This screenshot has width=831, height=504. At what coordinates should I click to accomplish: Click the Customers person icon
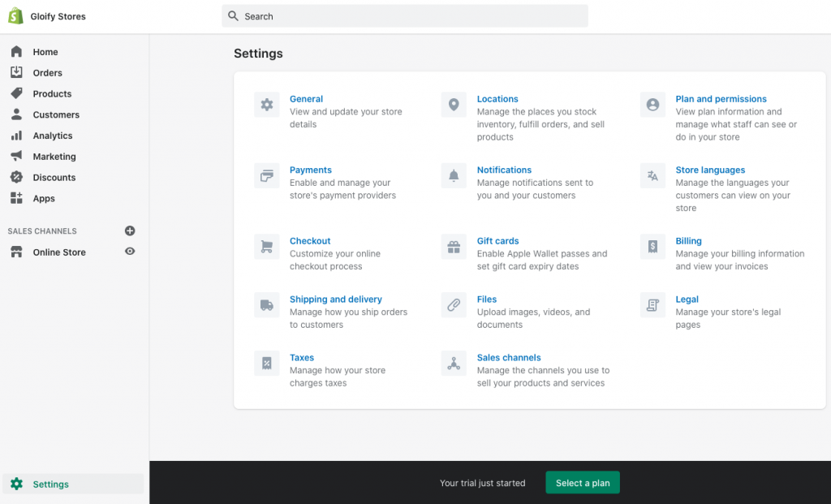click(16, 114)
